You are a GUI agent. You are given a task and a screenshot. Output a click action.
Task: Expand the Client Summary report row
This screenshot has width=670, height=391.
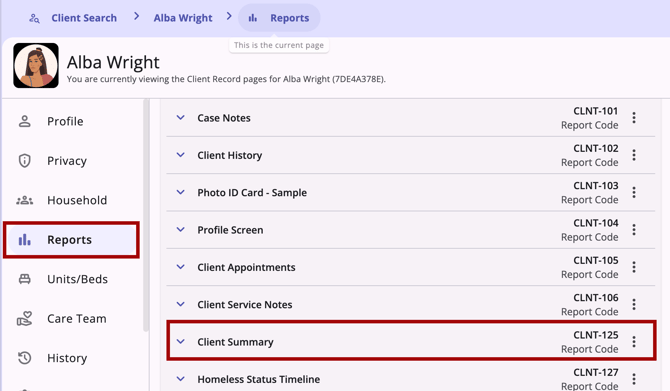tap(181, 341)
